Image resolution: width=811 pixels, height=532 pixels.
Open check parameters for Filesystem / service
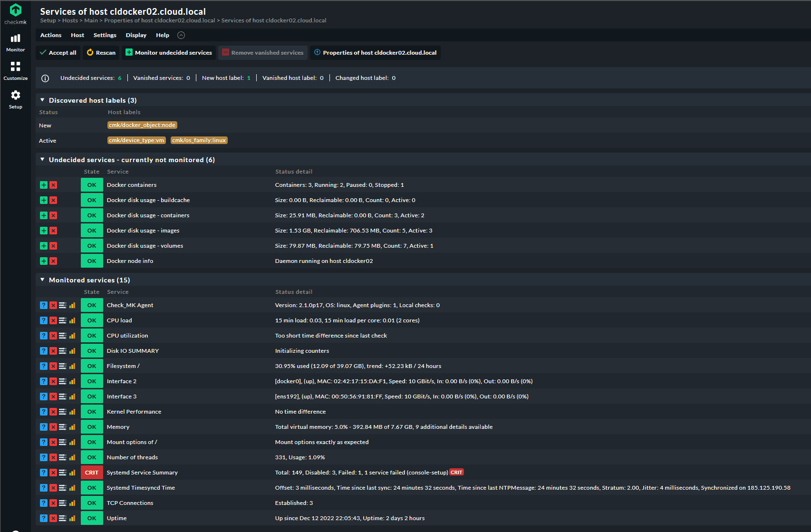(62, 366)
